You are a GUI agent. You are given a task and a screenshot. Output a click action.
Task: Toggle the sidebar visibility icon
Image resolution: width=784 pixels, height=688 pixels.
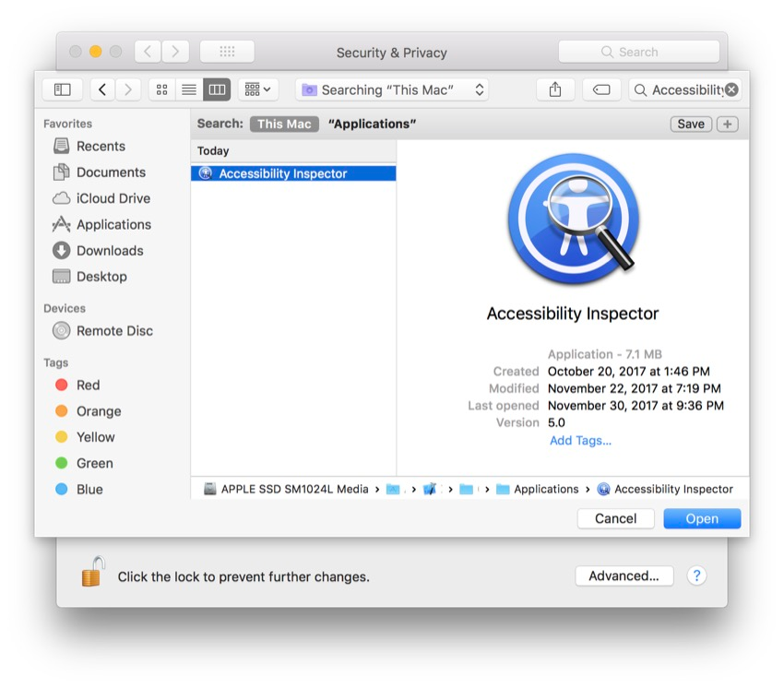[62, 89]
